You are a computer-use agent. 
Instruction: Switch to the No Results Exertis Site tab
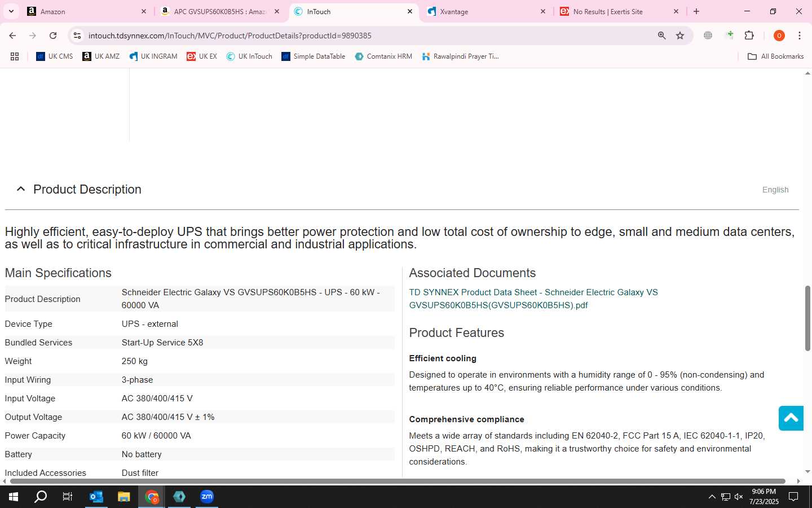point(620,11)
